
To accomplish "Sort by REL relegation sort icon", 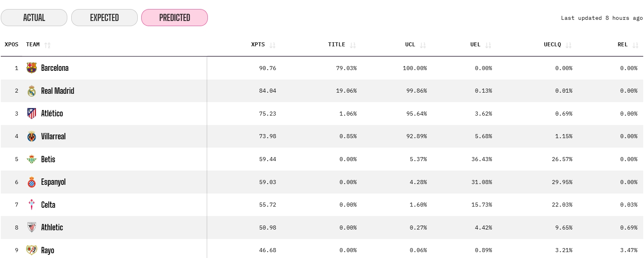I will (x=635, y=45).
